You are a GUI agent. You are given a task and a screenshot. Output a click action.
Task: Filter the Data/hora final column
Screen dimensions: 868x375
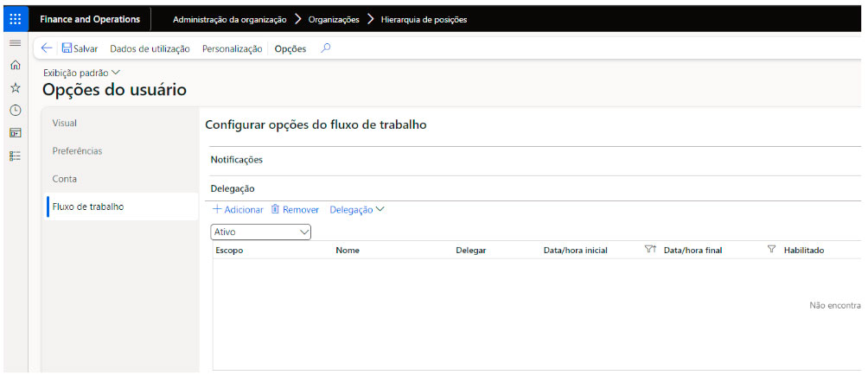[x=771, y=250]
